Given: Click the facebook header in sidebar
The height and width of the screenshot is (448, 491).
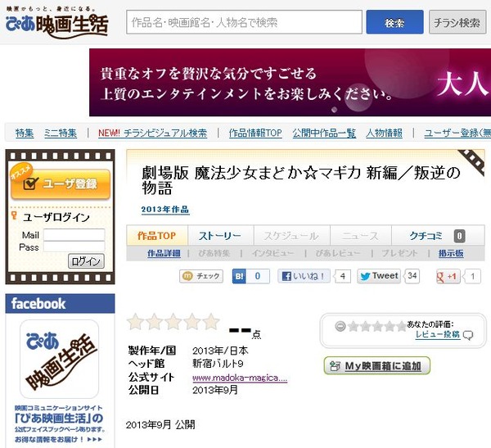Looking at the screenshot, I should (60, 304).
